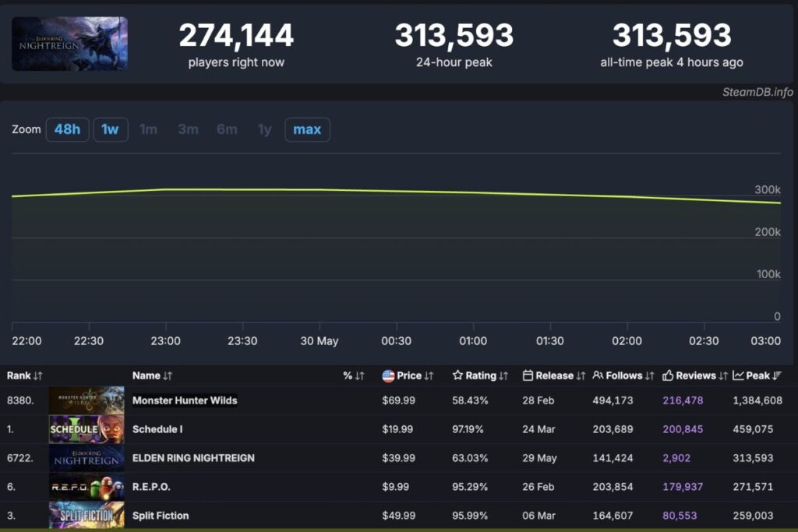The height and width of the screenshot is (532, 798).
Task: Click the 1,384,608 peak value
Action: pyautogui.click(x=757, y=400)
